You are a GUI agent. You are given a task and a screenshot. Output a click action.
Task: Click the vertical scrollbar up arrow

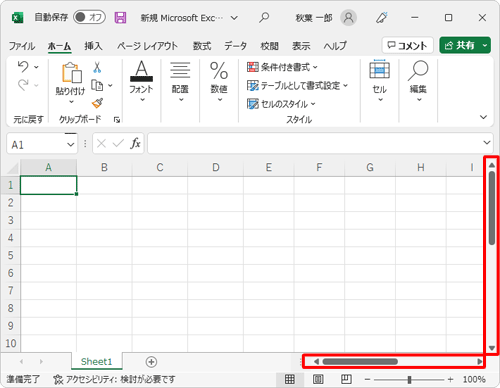492,165
